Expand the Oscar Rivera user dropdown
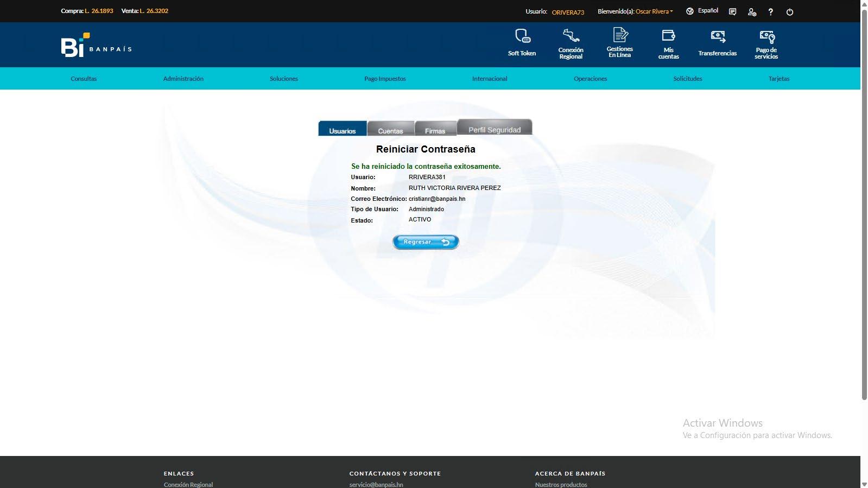 tap(654, 11)
